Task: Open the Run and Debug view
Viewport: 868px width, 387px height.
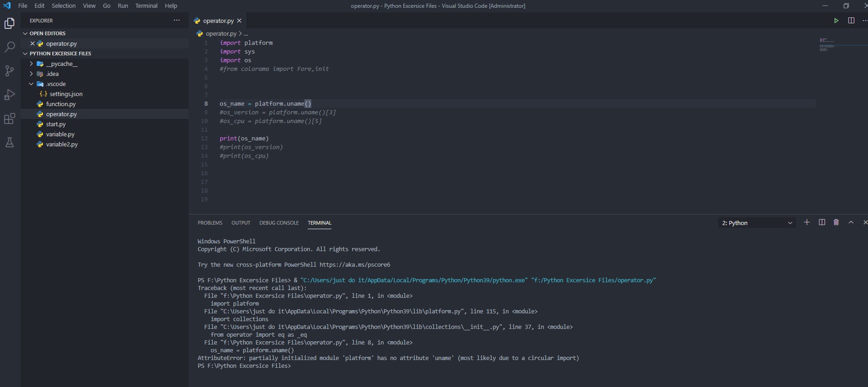Action: pos(10,95)
